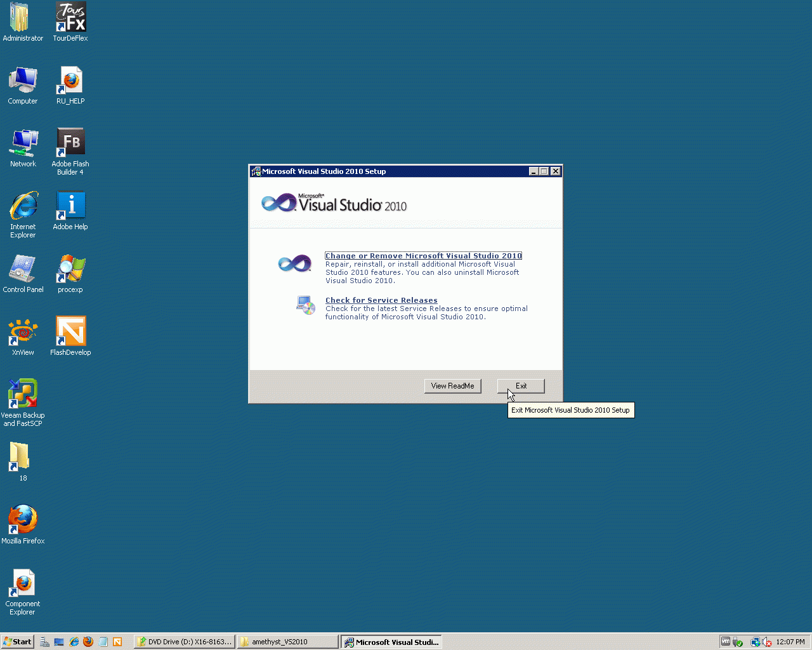812x650 pixels.
Task: Minimize the Visual Studio 2010 Setup window
Action: pos(534,171)
